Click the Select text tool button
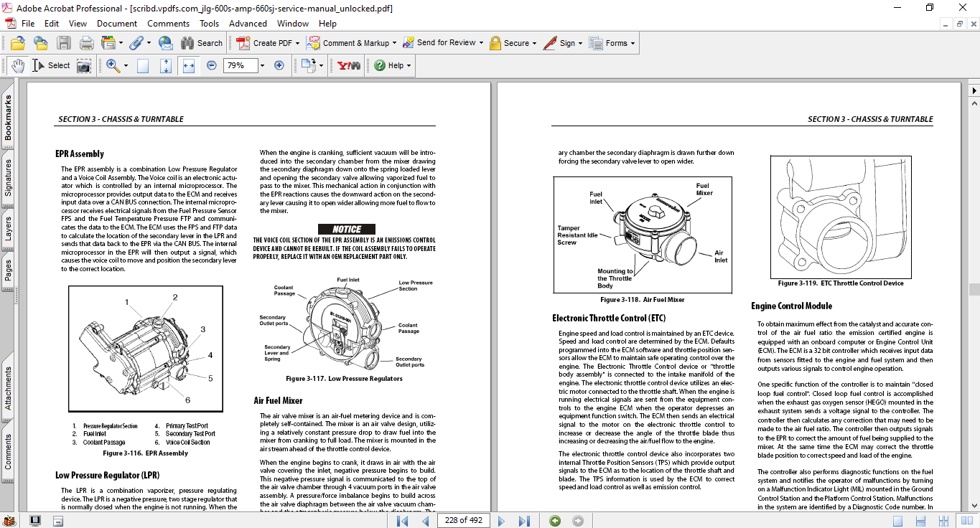This screenshot has height=528, width=980. [x=50, y=65]
